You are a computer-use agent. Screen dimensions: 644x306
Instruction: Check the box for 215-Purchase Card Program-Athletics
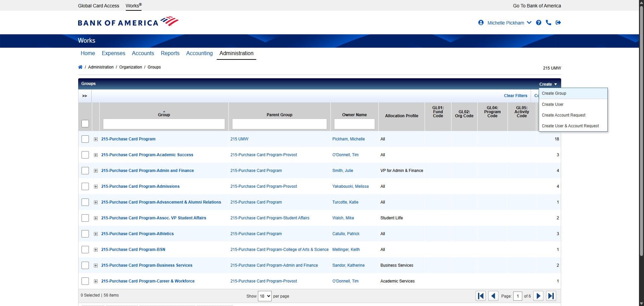click(85, 234)
